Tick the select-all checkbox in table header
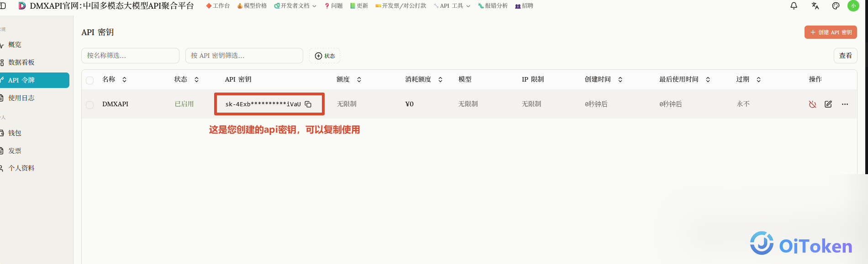 pyautogui.click(x=90, y=80)
